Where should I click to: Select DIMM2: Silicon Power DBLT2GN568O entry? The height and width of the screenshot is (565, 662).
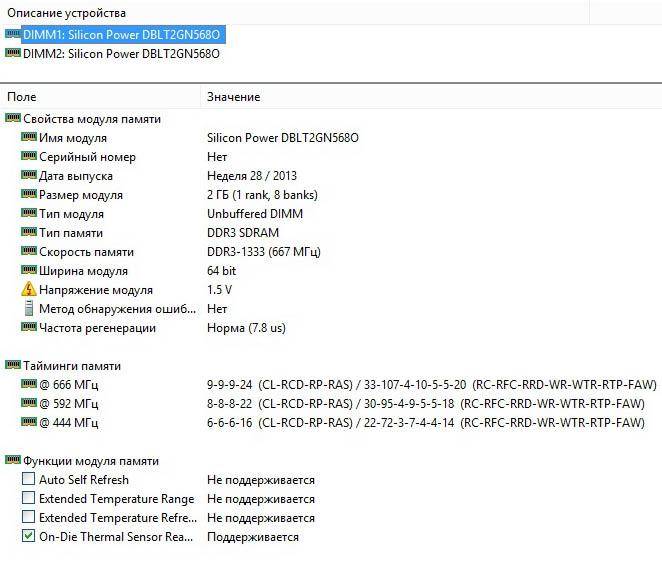point(121,54)
